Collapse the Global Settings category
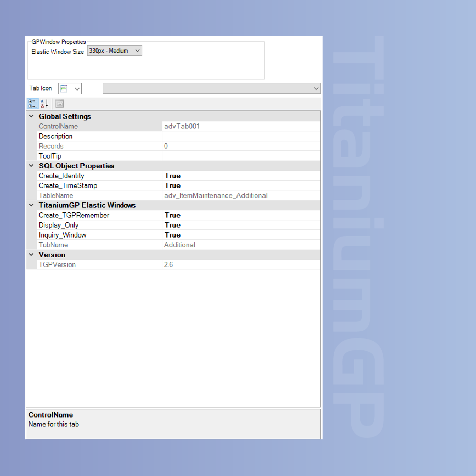This screenshot has width=476, height=476. click(31, 116)
